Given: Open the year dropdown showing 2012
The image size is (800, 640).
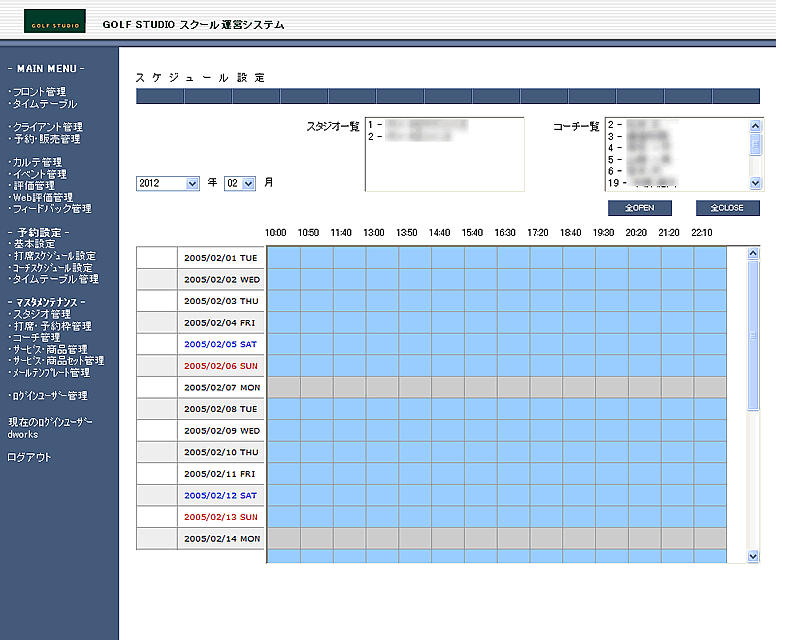Looking at the screenshot, I should click(167, 183).
